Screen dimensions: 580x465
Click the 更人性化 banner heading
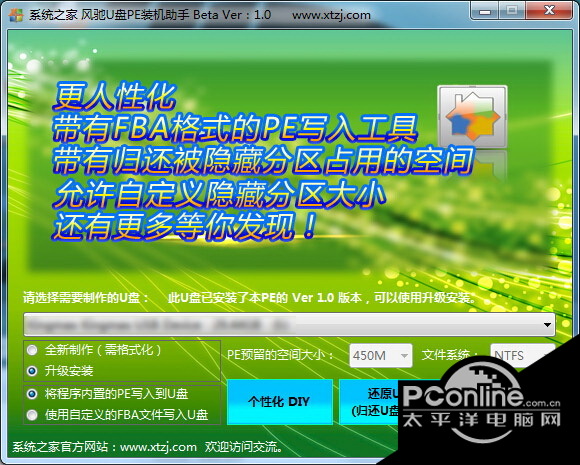click(x=114, y=97)
